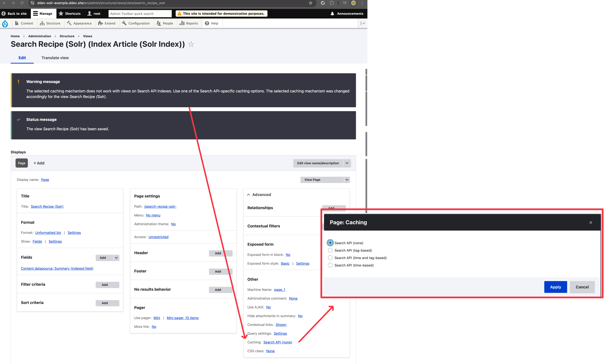Click the Shortcuts star icon in toolbar
This screenshot has width=606, height=364.
click(x=61, y=14)
